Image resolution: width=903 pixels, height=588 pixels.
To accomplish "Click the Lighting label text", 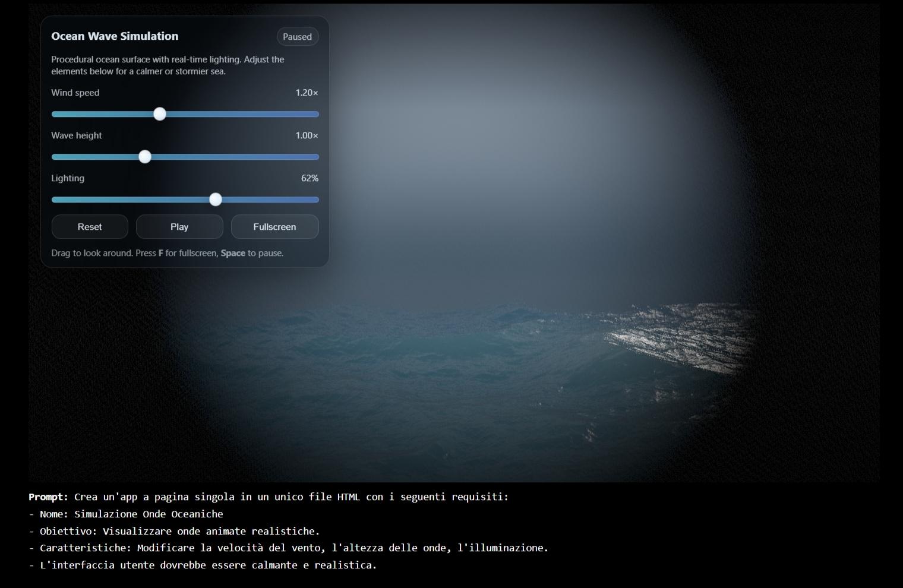I will 68,178.
